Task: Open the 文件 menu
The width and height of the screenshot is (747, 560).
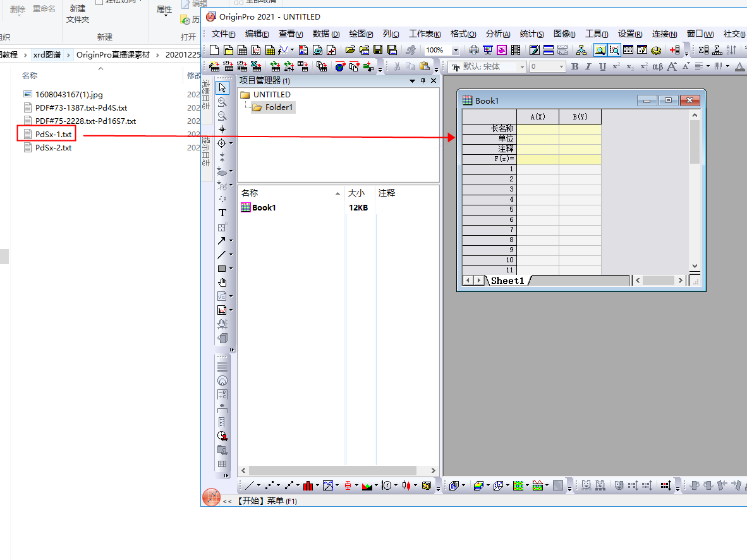Action: pos(223,34)
